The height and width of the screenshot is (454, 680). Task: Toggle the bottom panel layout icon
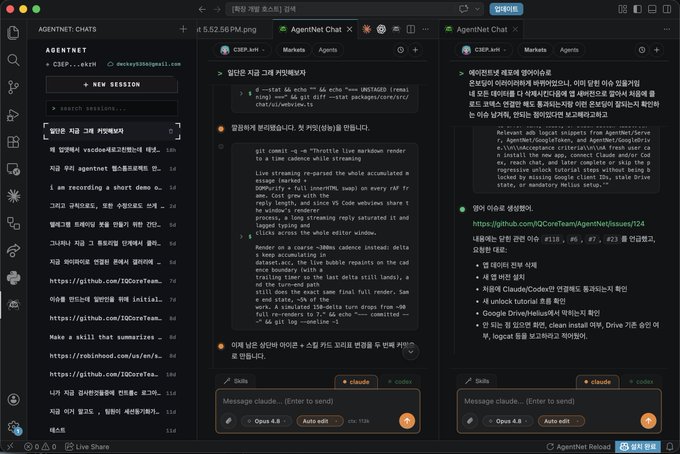pyautogui.click(x=652, y=9)
